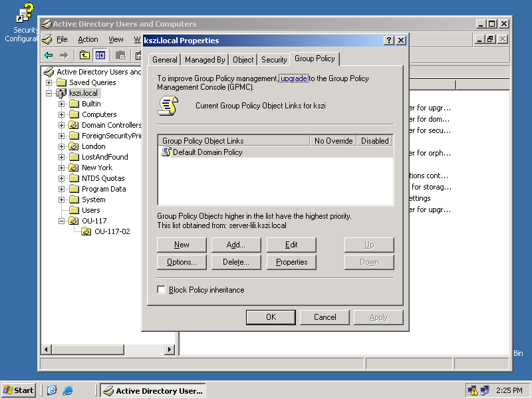Select the NTDS Quotas tree item
The height and width of the screenshot is (399, 532).
(x=103, y=178)
